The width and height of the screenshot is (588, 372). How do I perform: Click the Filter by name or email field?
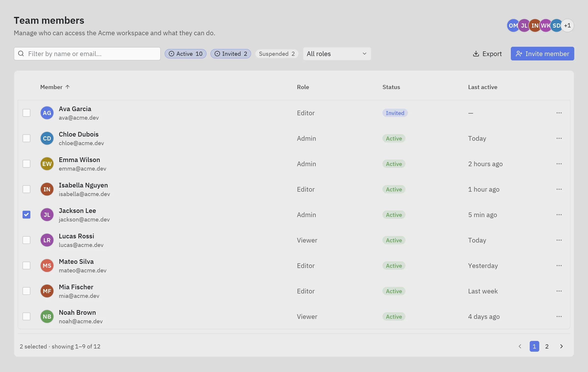tap(87, 54)
